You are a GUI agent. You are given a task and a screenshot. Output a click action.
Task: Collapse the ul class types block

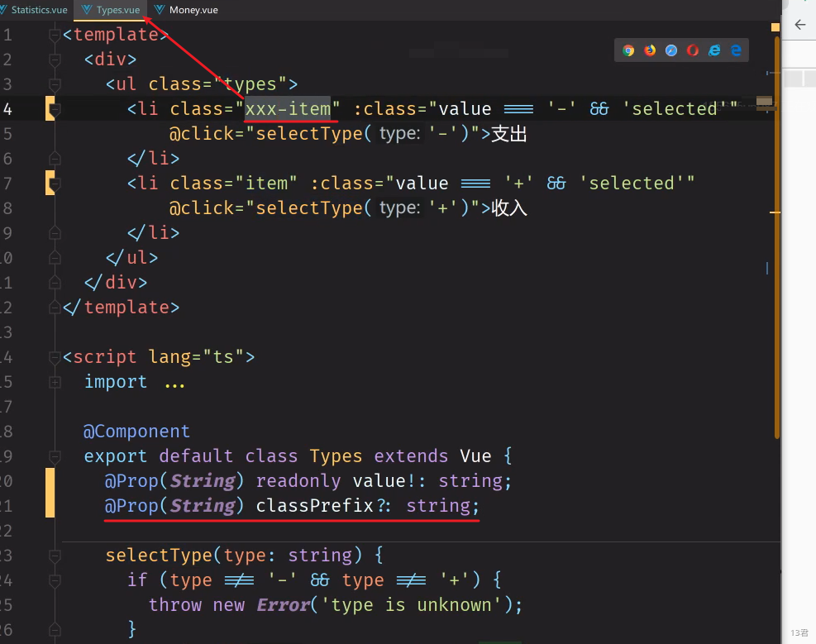point(55,84)
